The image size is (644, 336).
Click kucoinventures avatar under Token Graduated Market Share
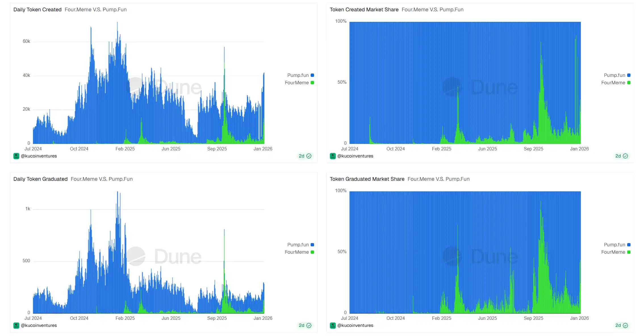pyautogui.click(x=333, y=325)
